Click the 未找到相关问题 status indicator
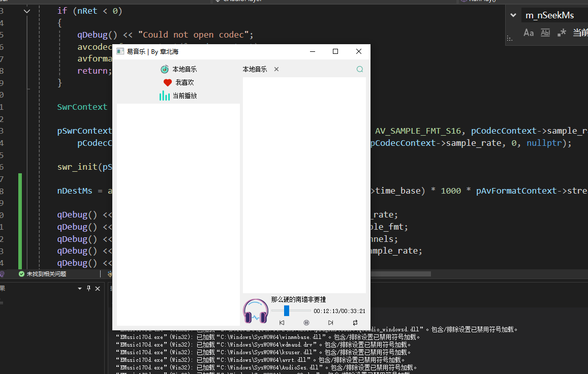 [42, 274]
